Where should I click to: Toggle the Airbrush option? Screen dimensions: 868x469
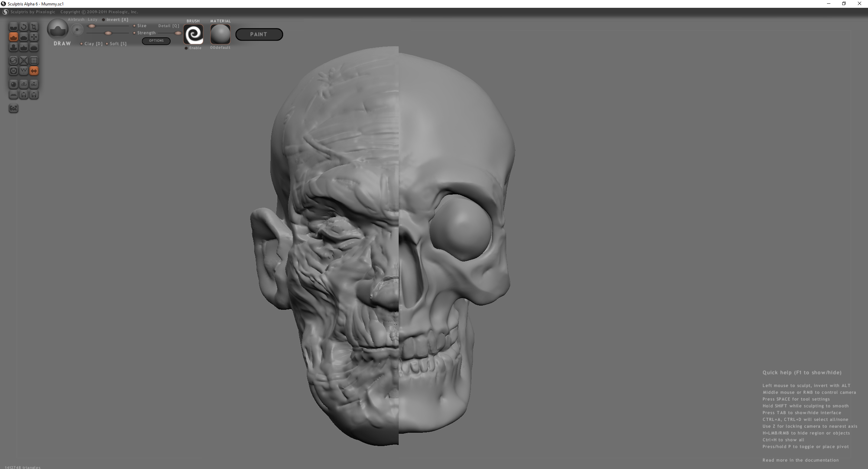(76, 20)
